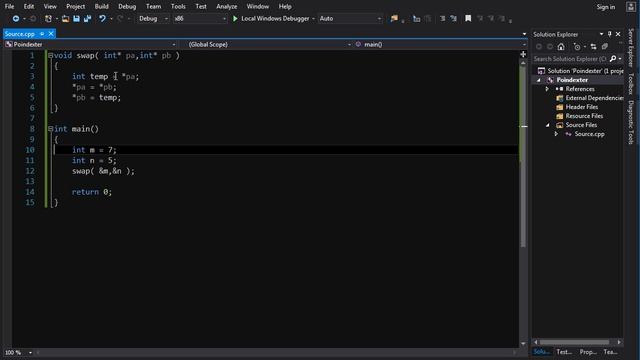The image size is (640, 360).
Task: Open the Analyze menu
Action: [227, 7]
